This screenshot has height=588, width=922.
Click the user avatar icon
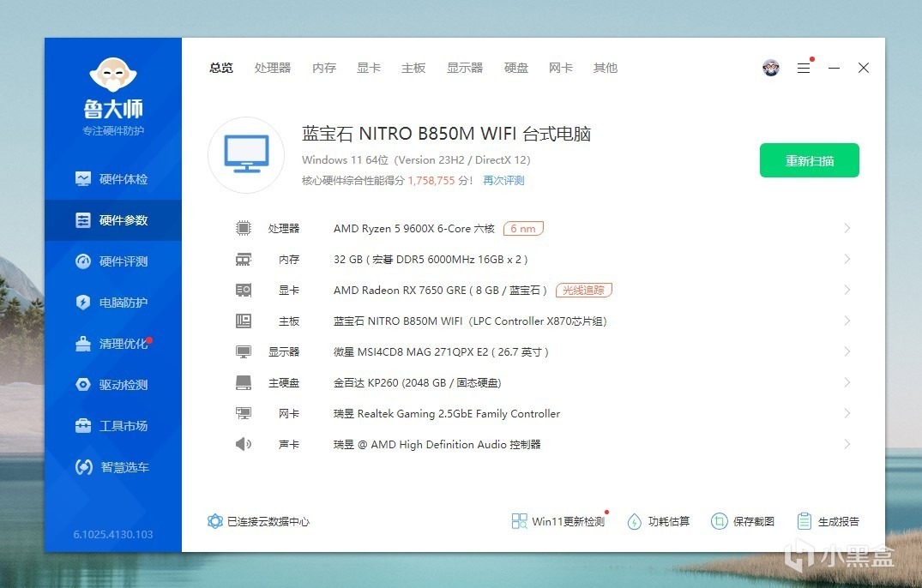771,68
